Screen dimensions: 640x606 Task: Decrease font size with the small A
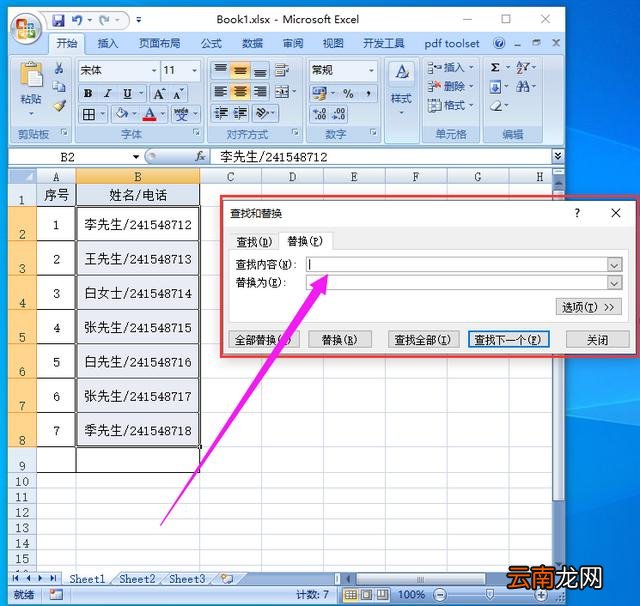[x=178, y=94]
